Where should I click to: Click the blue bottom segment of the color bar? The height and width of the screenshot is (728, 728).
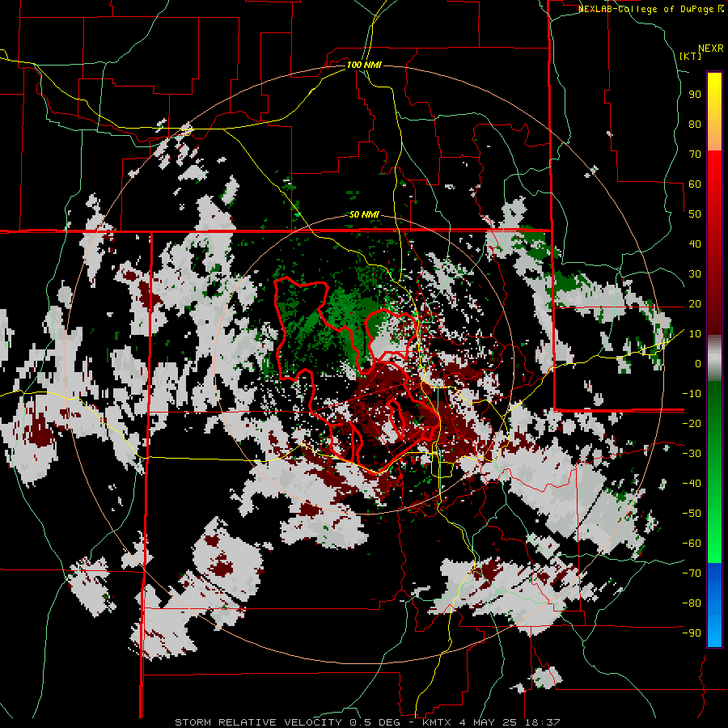click(714, 605)
